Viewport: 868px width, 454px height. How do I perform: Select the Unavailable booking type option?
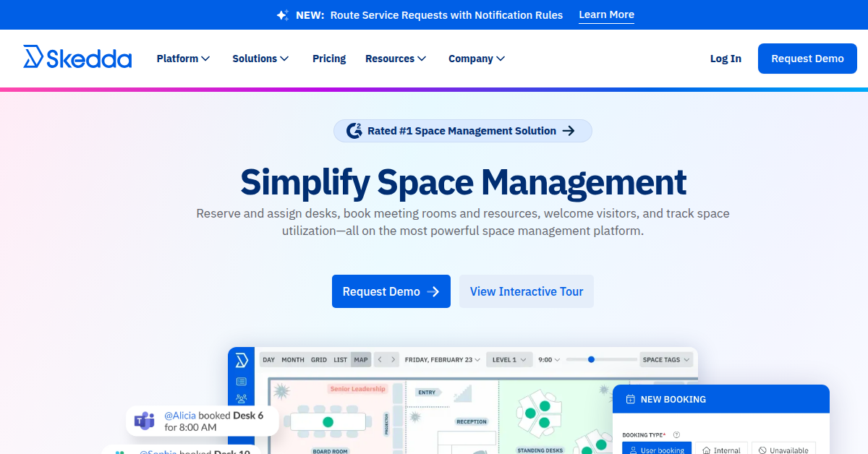783,450
